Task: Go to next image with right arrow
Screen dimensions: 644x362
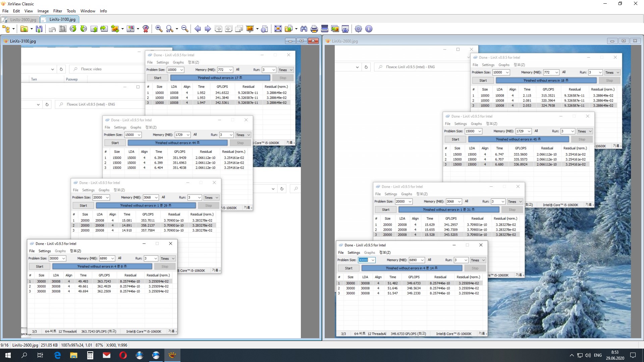Action: click(208, 29)
